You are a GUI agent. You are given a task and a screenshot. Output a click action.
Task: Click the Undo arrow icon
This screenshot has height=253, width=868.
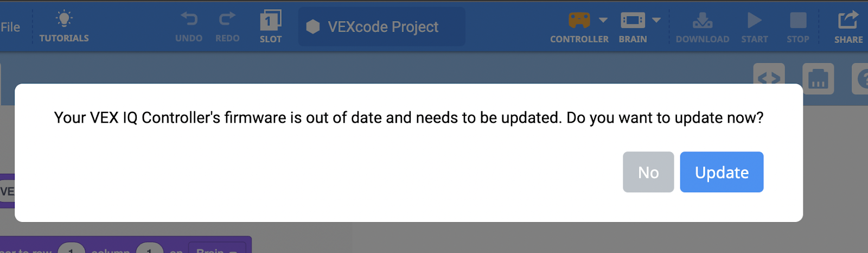(x=189, y=20)
